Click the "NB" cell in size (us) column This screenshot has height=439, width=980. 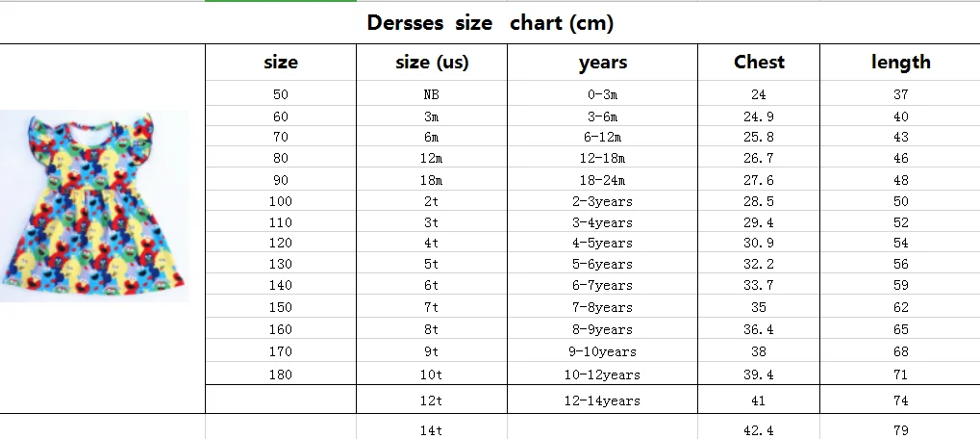click(432, 95)
